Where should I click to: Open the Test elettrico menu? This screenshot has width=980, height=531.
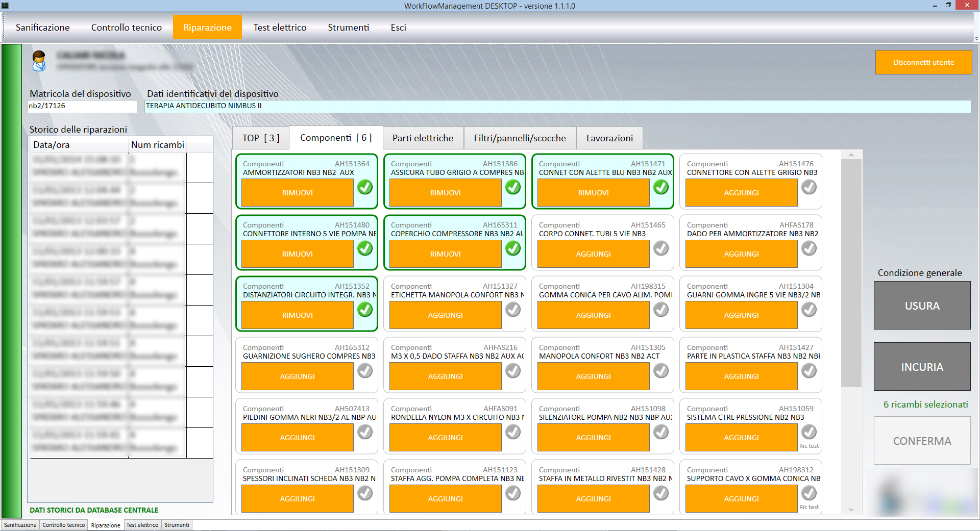[280, 28]
